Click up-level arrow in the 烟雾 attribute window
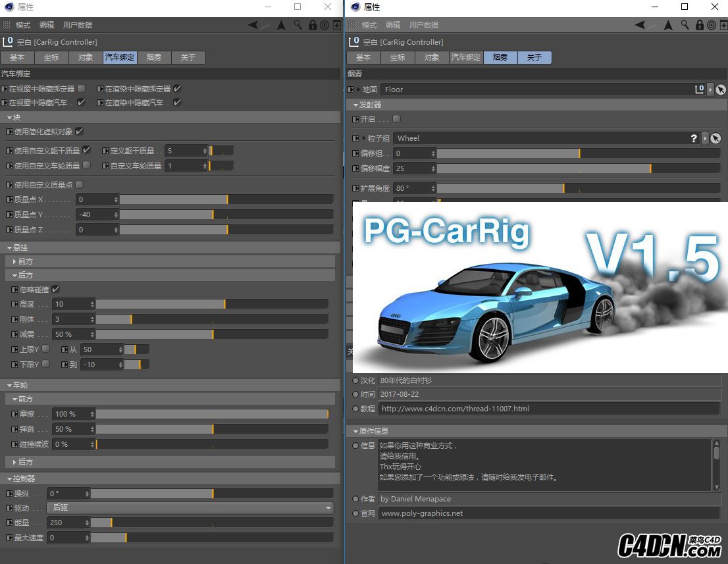The height and width of the screenshot is (564, 728). pyautogui.click(x=669, y=24)
